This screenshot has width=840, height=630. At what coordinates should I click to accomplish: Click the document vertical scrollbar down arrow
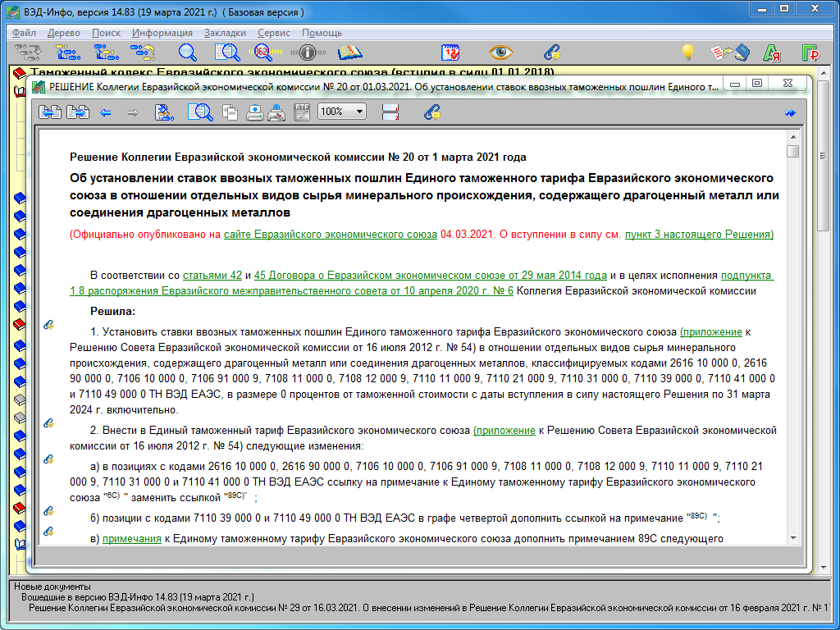[x=792, y=536]
